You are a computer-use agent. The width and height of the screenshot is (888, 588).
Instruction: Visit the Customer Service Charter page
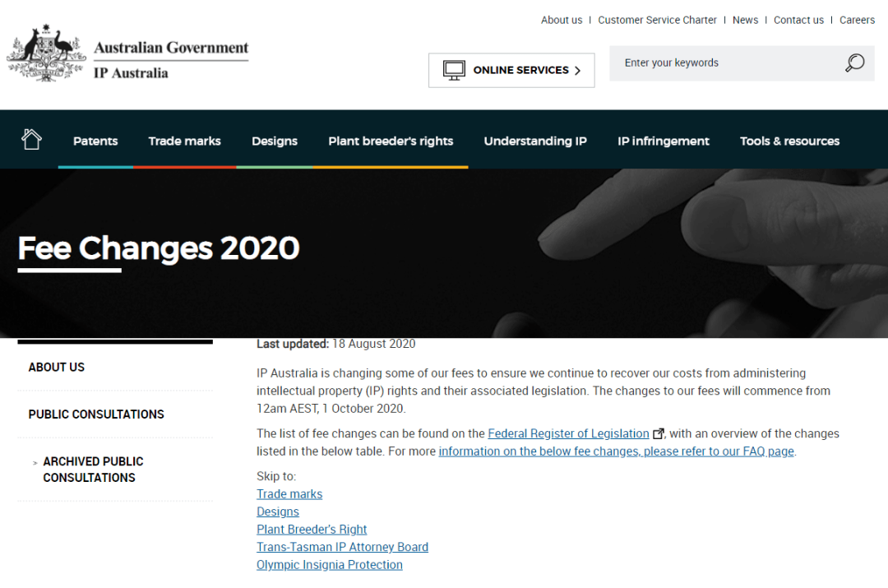pos(657,21)
